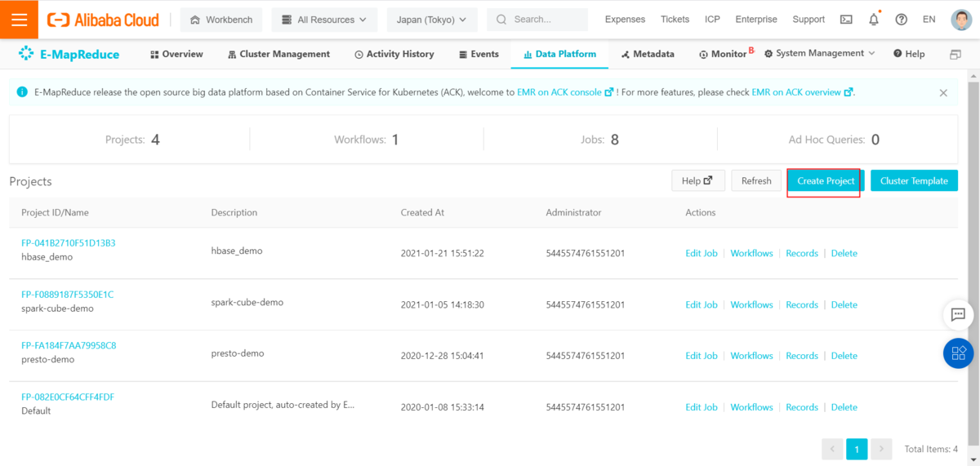Click the Alibaba Cloud logo
The image size is (980, 466).
pyautogui.click(x=104, y=20)
